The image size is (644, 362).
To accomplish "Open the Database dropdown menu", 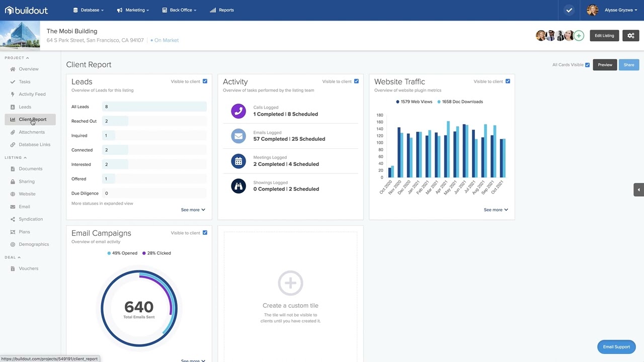I will (x=89, y=10).
